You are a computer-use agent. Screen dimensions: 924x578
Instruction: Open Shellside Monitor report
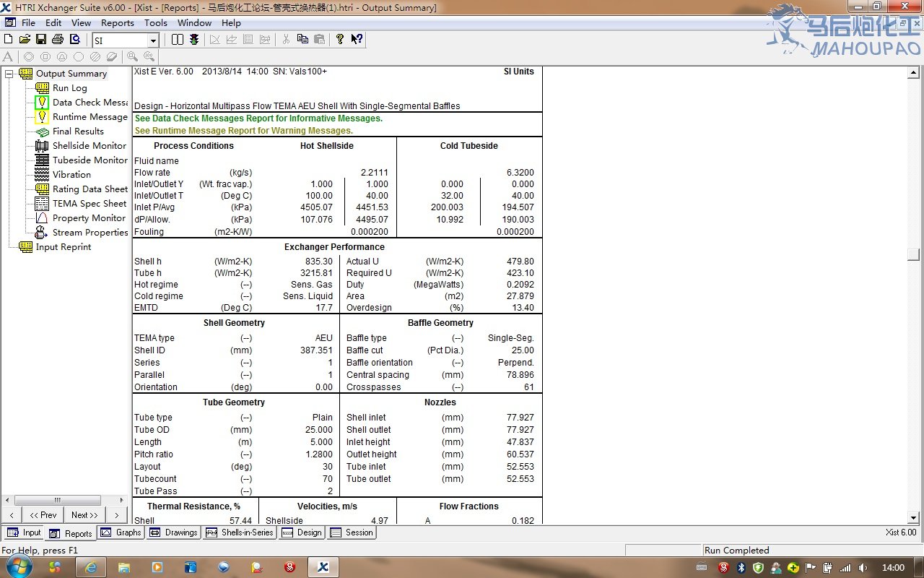90,146
